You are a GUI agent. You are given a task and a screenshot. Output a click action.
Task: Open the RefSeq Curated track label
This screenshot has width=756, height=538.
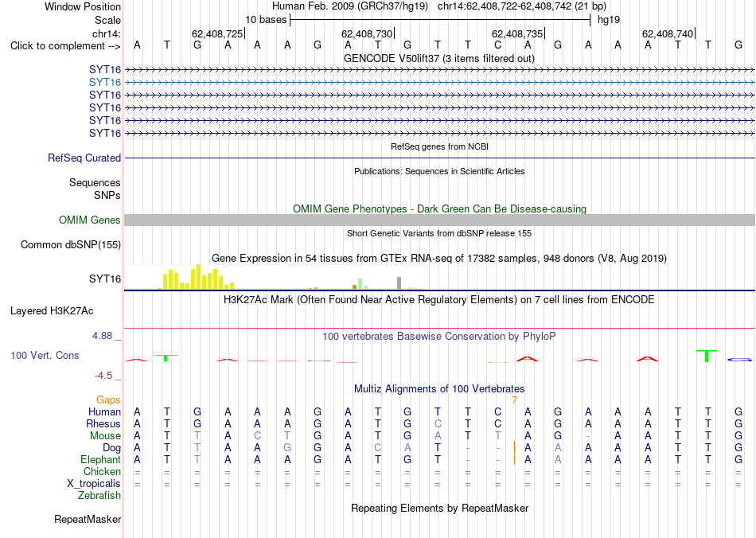pyautogui.click(x=84, y=158)
